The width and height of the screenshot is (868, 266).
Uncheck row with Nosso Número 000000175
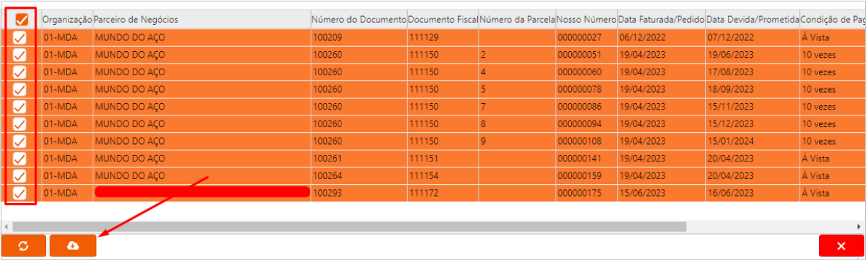20,193
